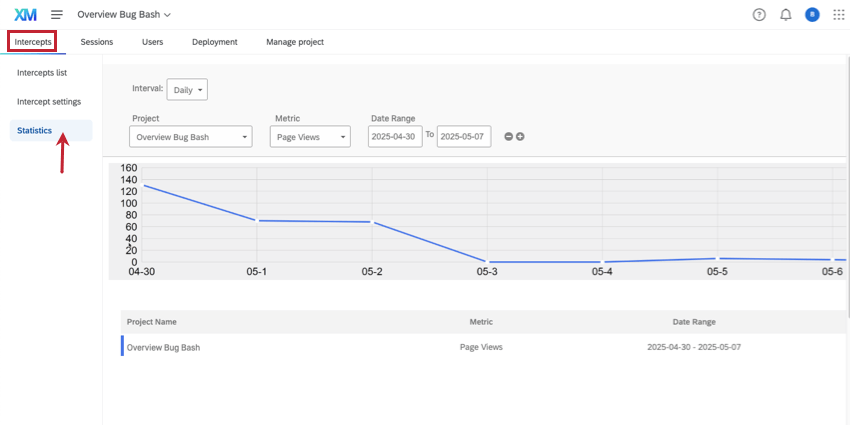Add a series with plus icon
This screenshot has height=425, width=850.
click(x=520, y=137)
